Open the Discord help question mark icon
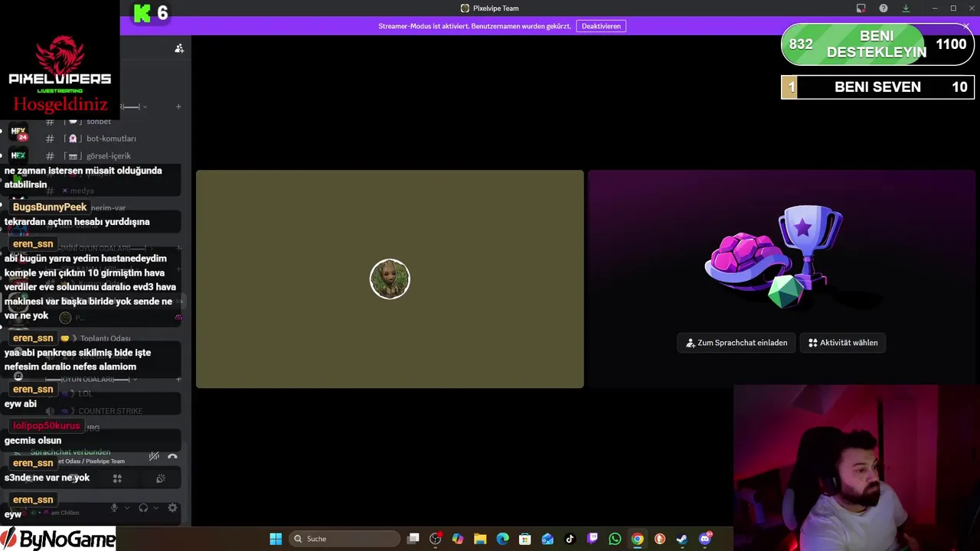980x551 pixels. click(x=884, y=8)
